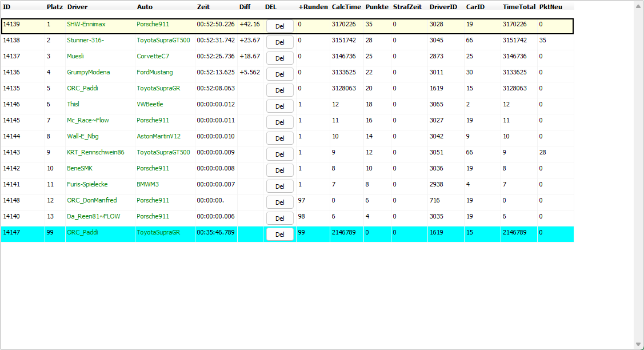Viewport: 644px width, 350px height.
Task: Click scrollbar down arrow at bottom right
Action: coord(638,344)
